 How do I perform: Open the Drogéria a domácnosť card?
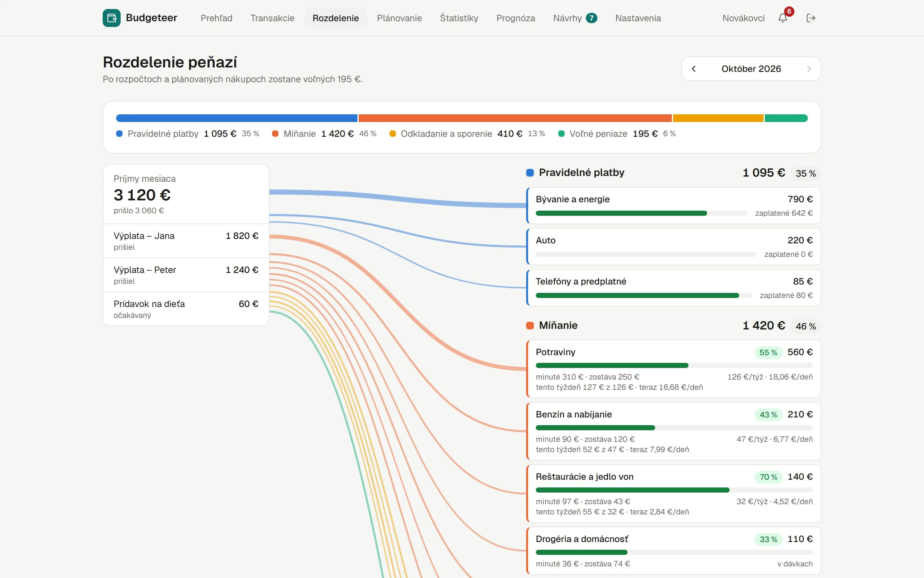coord(673,551)
